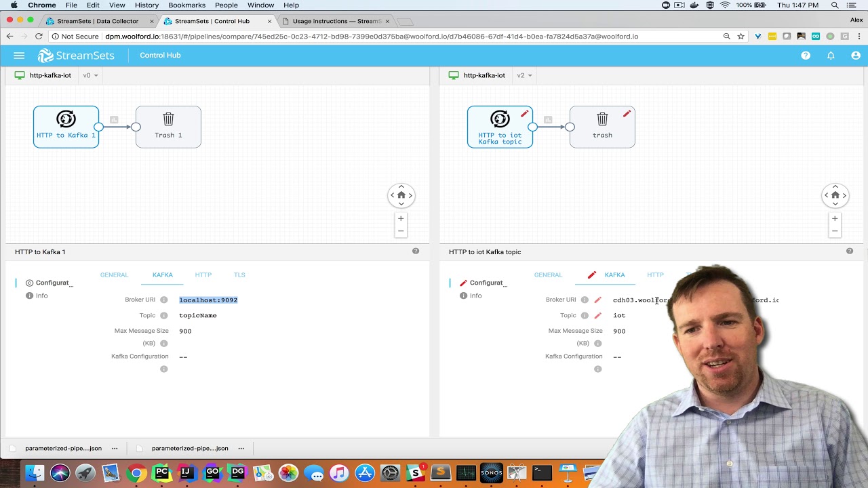Image resolution: width=868 pixels, height=488 pixels.
Task: Click the right canvas home reset button
Action: click(x=835, y=195)
